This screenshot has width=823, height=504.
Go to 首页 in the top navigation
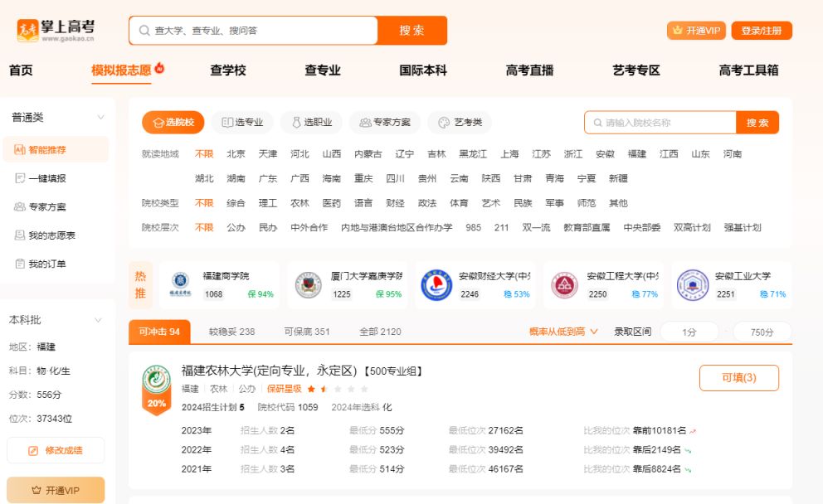[x=21, y=70]
